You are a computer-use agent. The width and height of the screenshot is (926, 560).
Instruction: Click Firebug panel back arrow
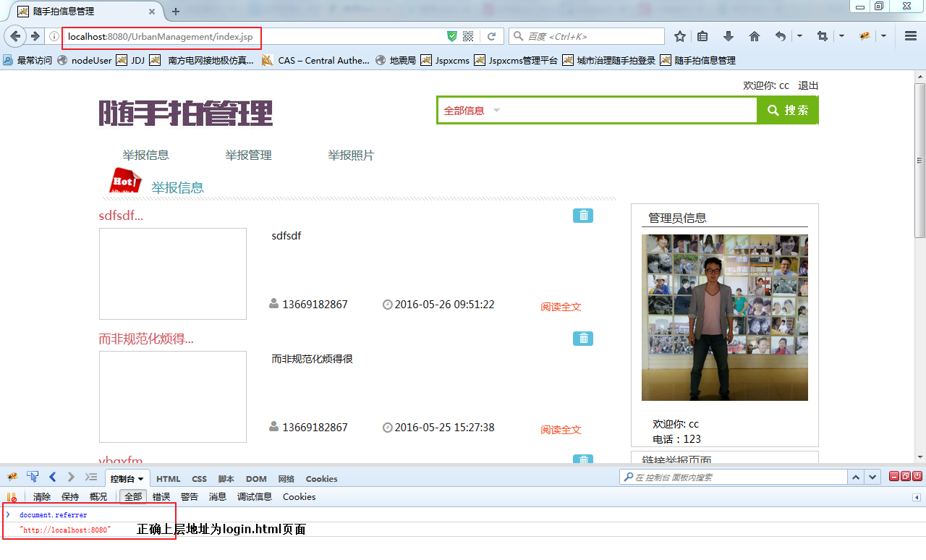53,477
